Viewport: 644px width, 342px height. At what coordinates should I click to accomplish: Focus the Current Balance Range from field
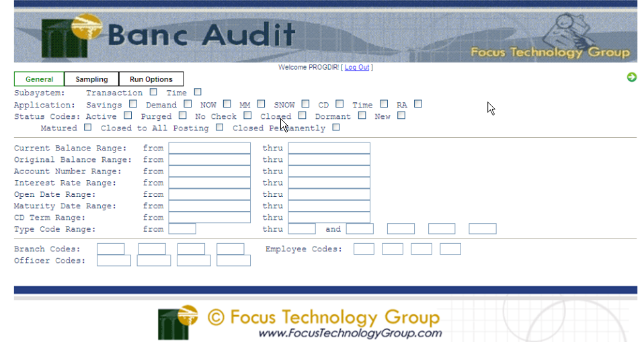(x=210, y=148)
